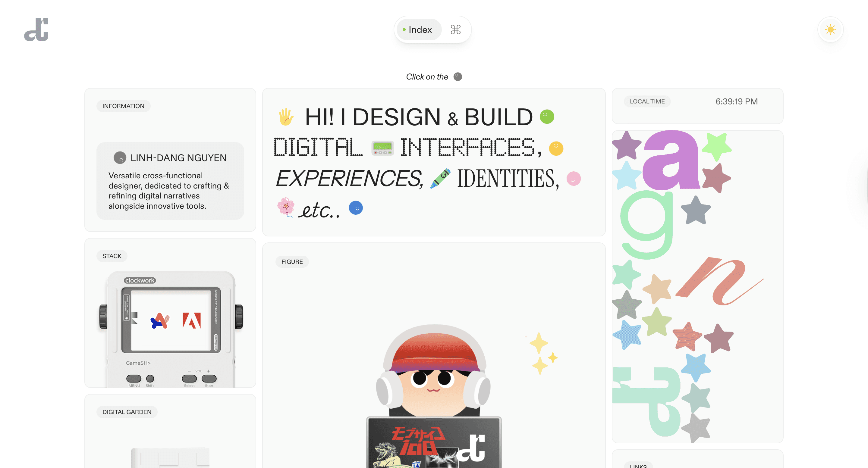Image resolution: width=868 pixels, height=468 pixels.
Task: Click the gray smiley next to Click on the
Action: 458,77
